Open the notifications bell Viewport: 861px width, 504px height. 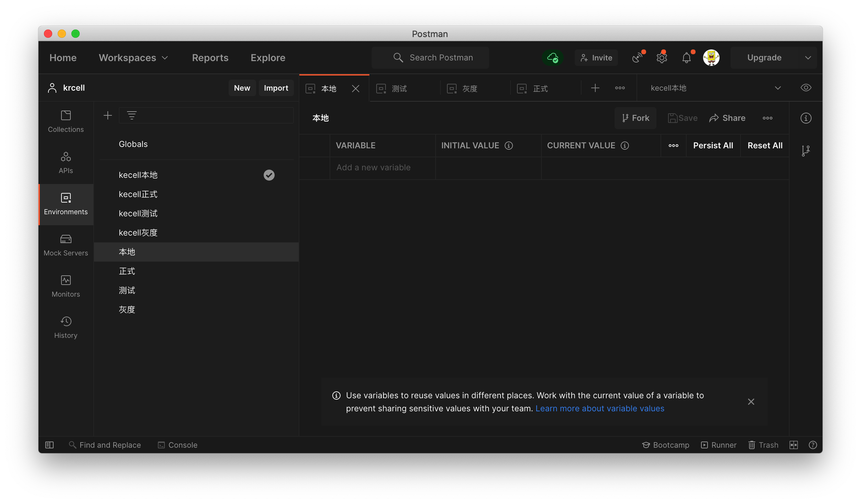click(x=686, y=58)
